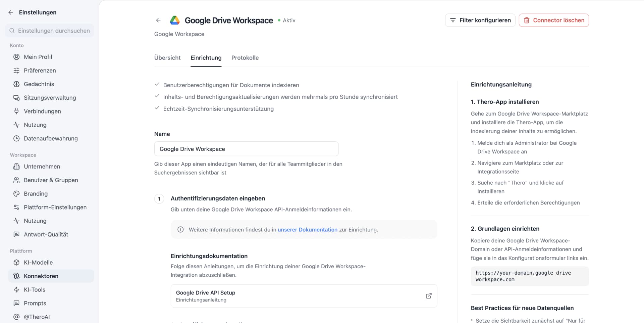This screenshot has height=323, width=644.
Task: Go back using arrow left of Google Drive logo
Action: [158, 20]
